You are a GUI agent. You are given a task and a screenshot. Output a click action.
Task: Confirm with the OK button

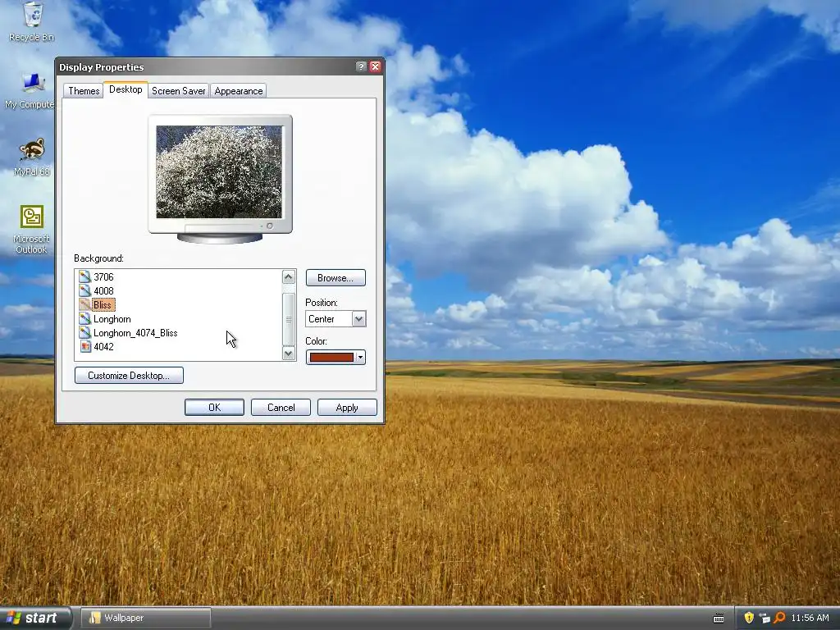pos(214,407)
